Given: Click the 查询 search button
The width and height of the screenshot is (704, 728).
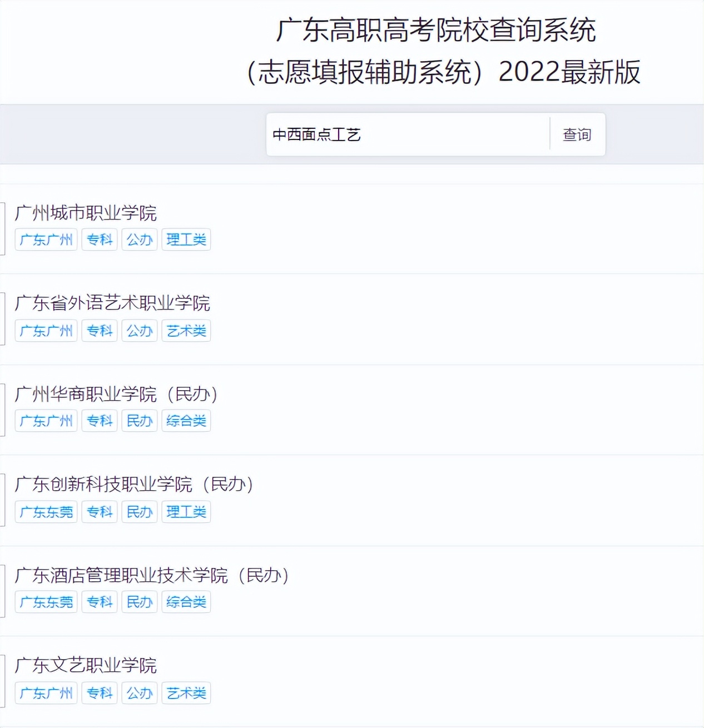Looking at the screenshot, I should [x=577, y=134].
